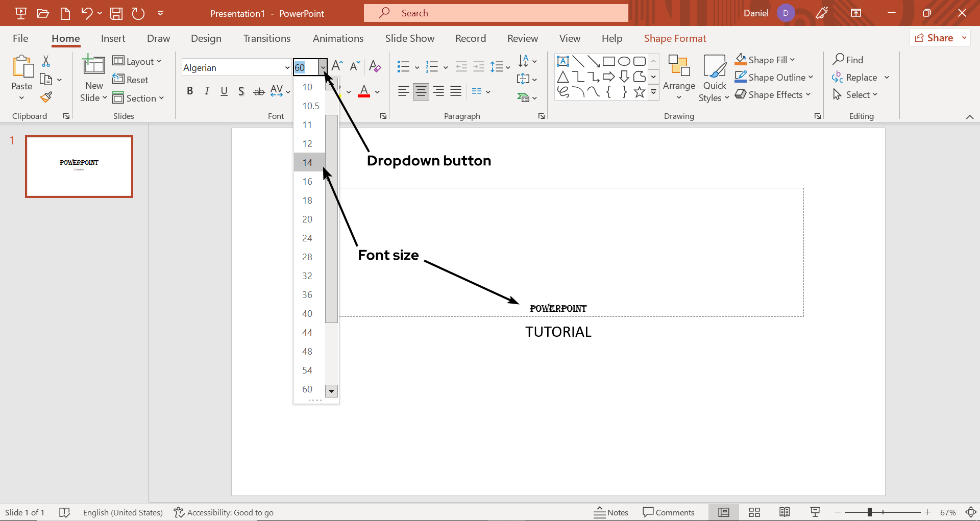Click the Increase Font Size icon

(337, 66)
